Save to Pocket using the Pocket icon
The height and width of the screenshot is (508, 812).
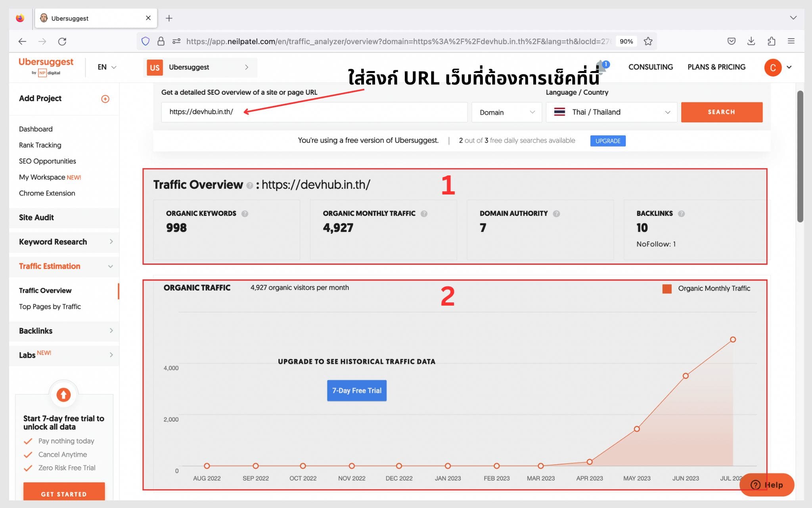pos(732,41)
